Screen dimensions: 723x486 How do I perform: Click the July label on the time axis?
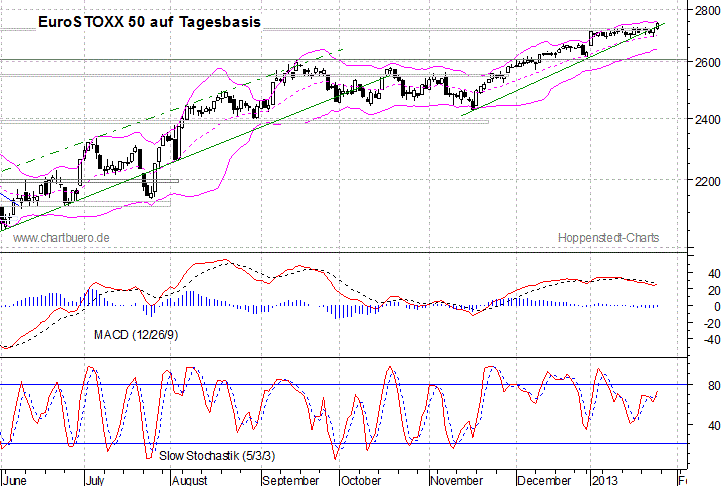click(x=95, y=480)
